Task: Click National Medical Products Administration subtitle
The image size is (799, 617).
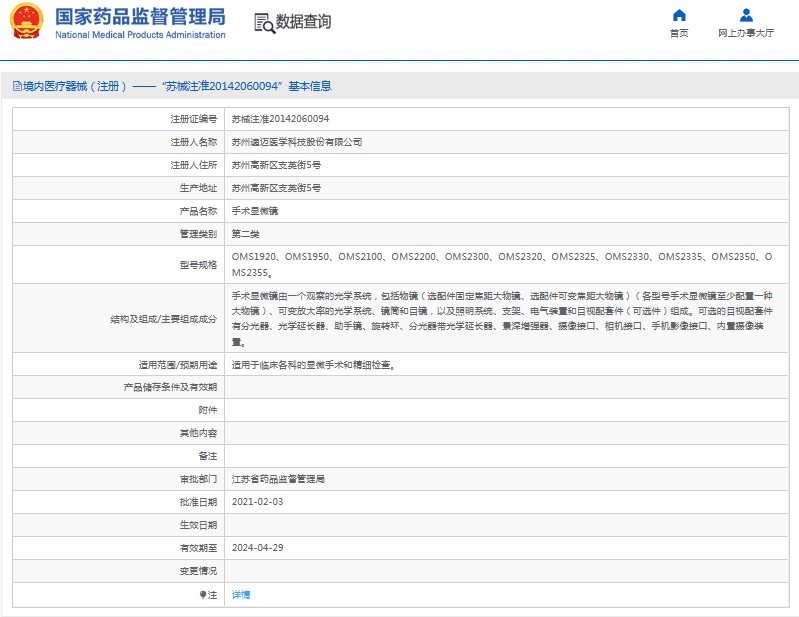Action: coord(140,35)
